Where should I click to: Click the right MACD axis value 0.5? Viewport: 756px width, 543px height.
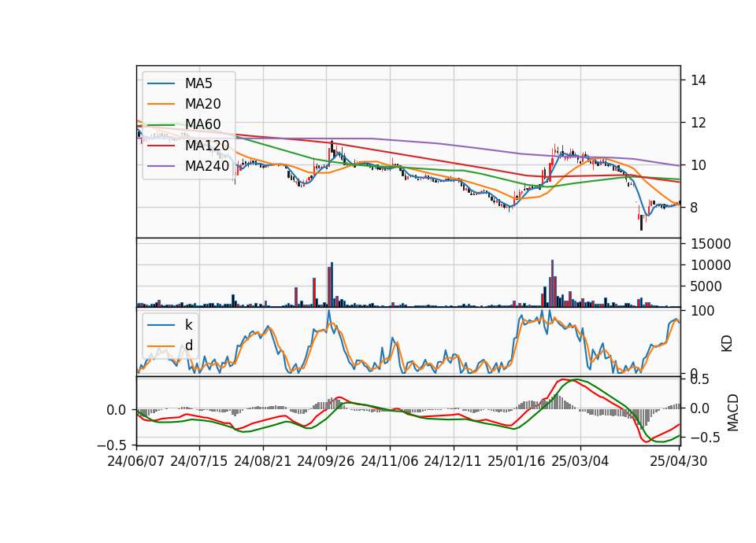pyautogui.click(x=699, y=379)
